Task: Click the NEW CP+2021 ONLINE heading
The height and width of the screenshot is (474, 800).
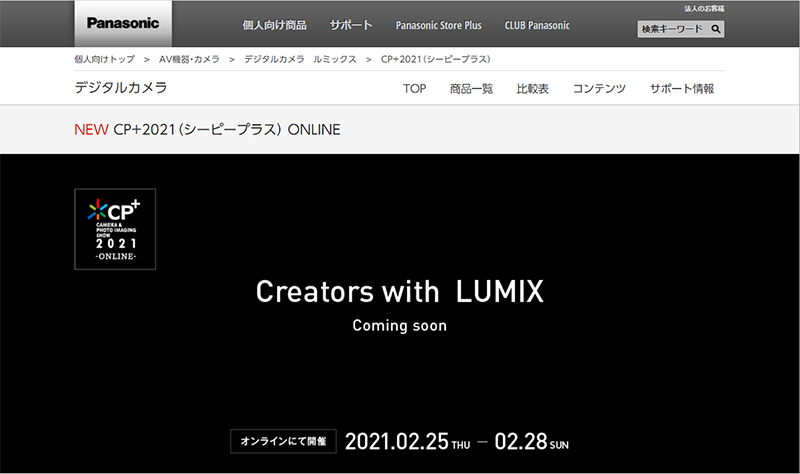Action: coord(207,130)
